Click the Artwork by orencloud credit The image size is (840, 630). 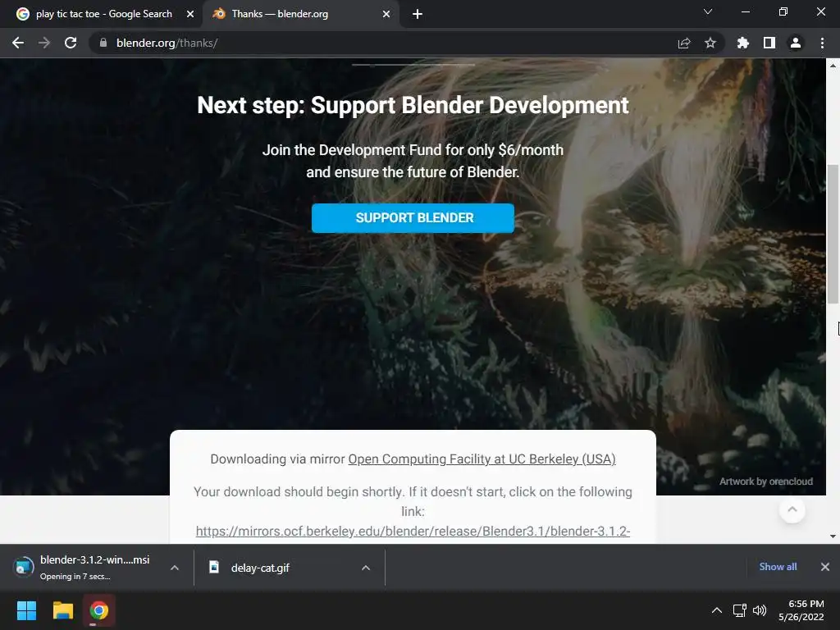coord(765,481)
